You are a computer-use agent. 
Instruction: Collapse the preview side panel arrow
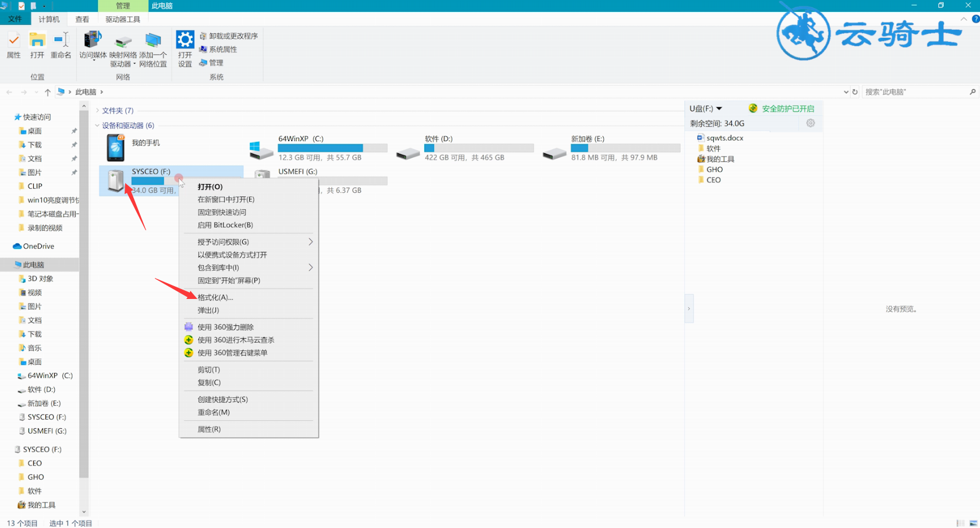(689, 309)
